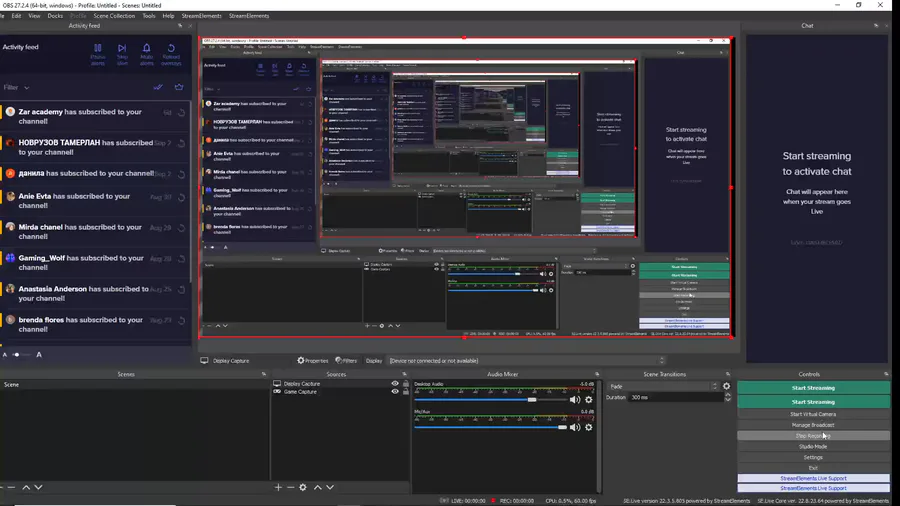Undock the Audio Mixer panel
The image size is (900, 506).
(x=597, y=374)
